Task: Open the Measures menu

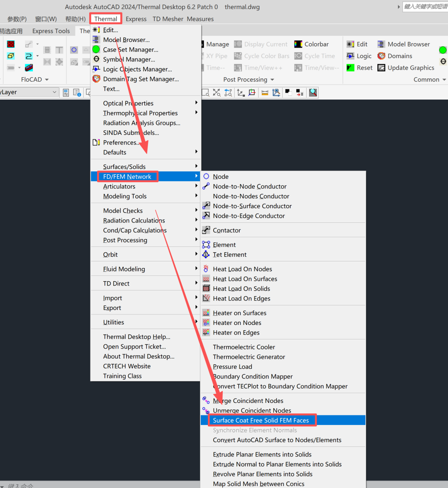Action: (x=200, y=19)
